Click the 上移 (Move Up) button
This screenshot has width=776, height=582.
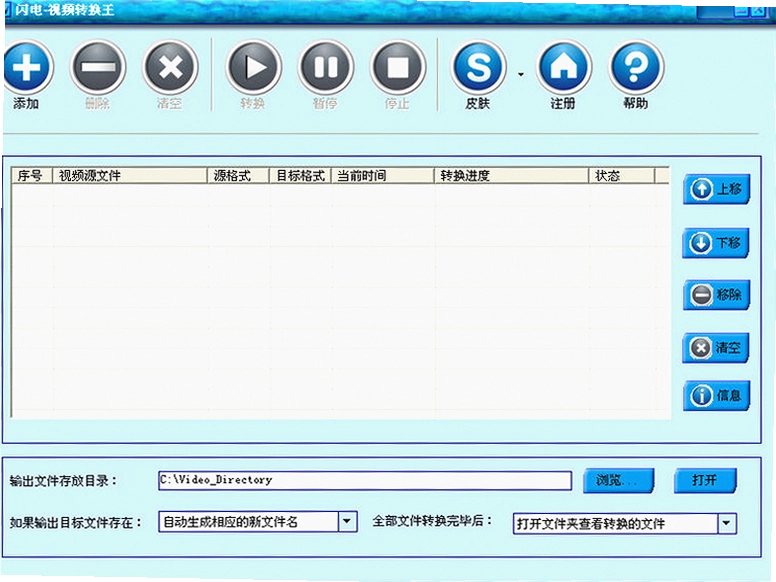(717, 189)
